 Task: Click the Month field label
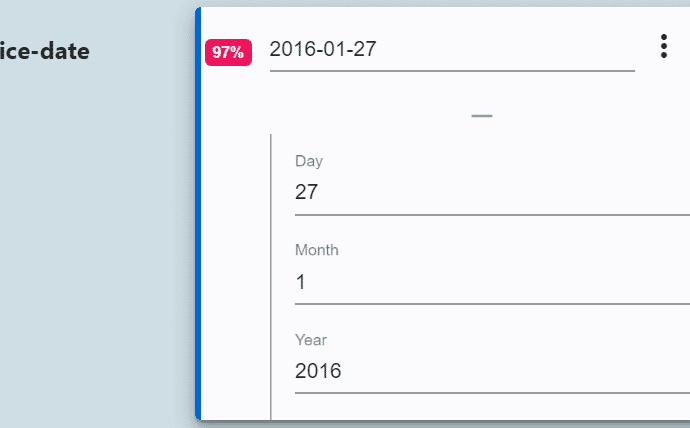pyautogui.click(x=316, y=250)
